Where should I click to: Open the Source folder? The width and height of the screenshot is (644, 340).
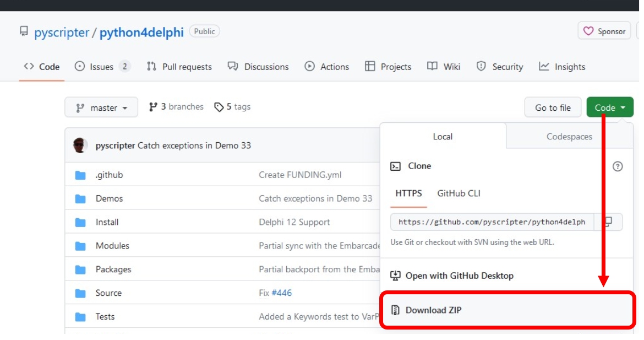[108, 293]
